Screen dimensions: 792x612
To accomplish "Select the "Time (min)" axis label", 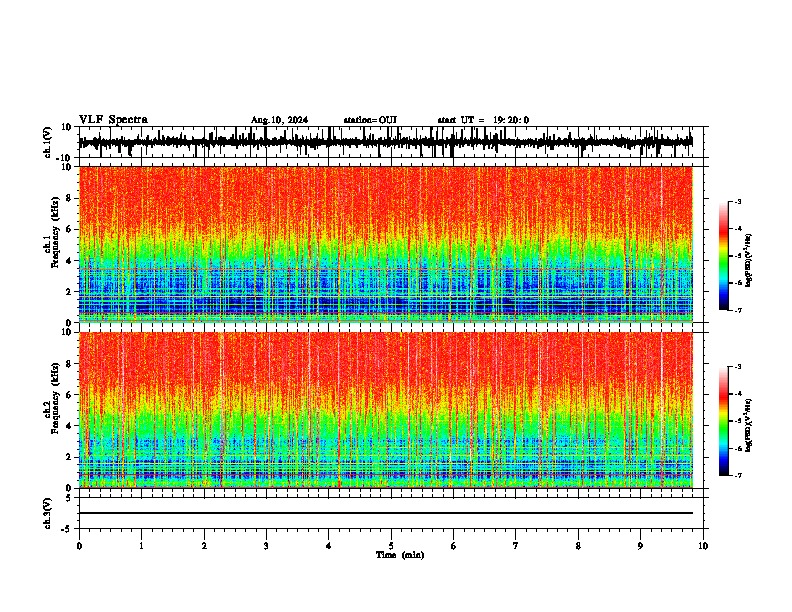I will 400,555.
